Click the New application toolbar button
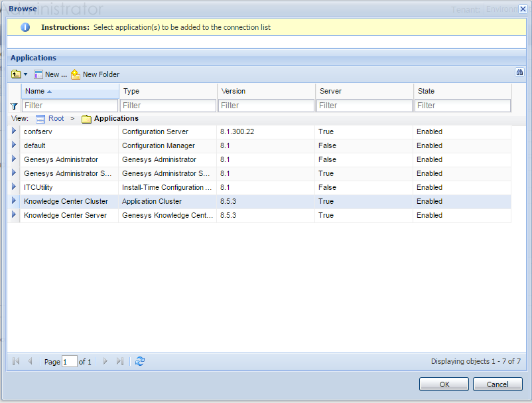Viewport: 532px width, 403px height. click(x=50, y=74)
